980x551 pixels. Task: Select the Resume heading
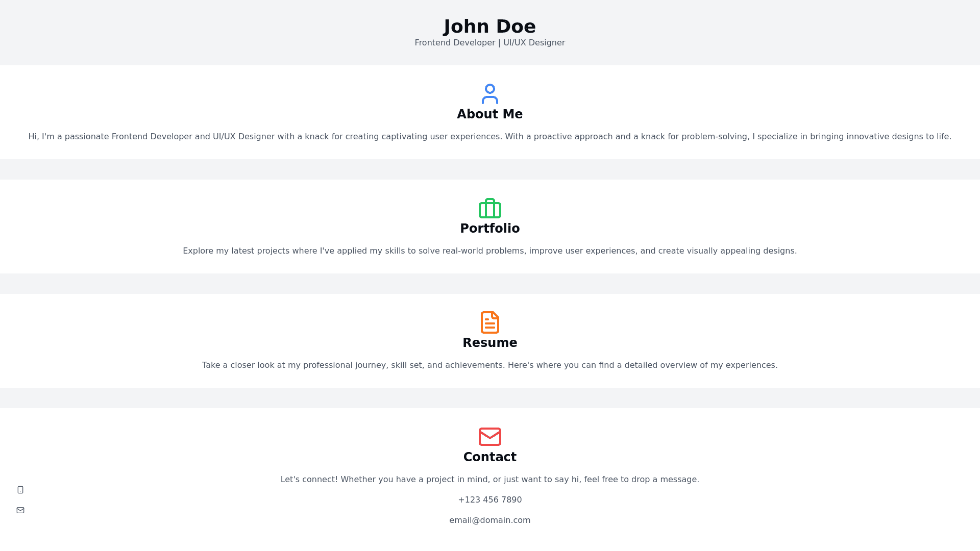489,343
